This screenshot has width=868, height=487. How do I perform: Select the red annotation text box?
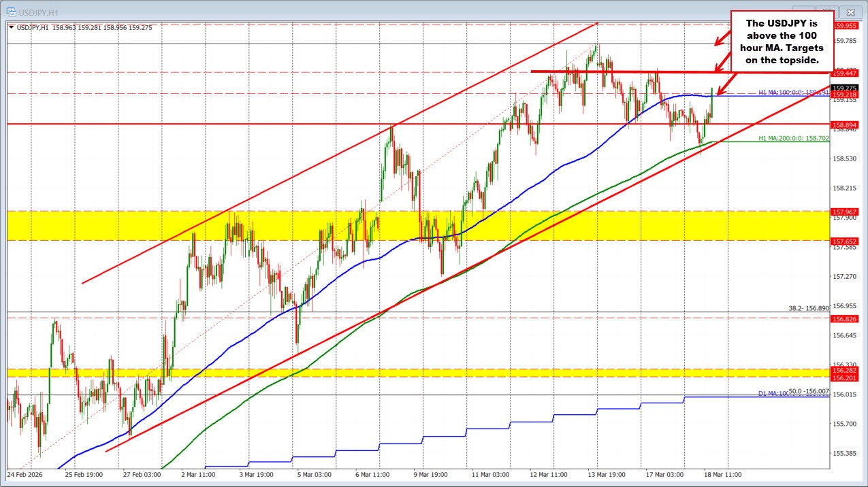[x=781, y=41]
